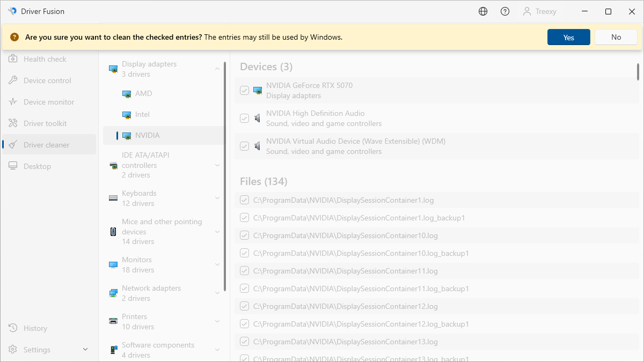Uncheck NVIDIA GeForce RTX 5070 device
644x362 pixels.
tap(245, 91)
